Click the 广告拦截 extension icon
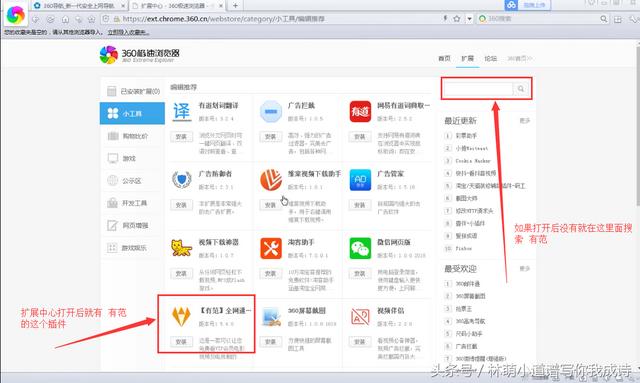 (x=271, y=111)
